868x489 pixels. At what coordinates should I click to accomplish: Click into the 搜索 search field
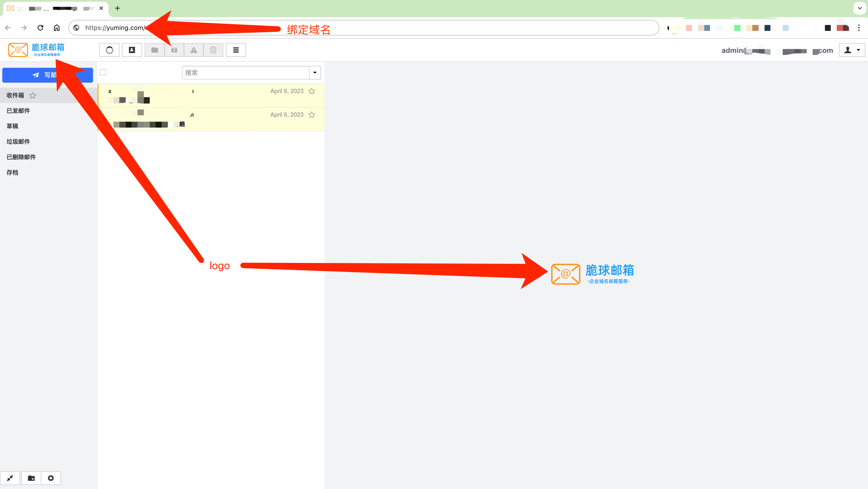point(245,72)
